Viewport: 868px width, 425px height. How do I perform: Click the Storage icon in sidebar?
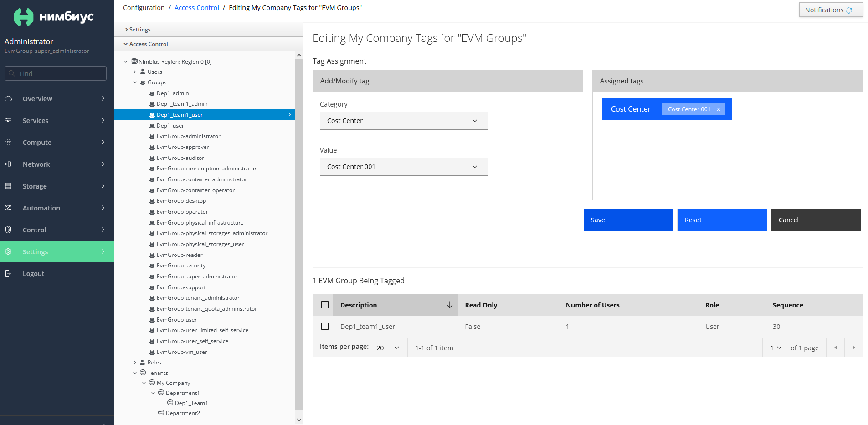point(8,186)
